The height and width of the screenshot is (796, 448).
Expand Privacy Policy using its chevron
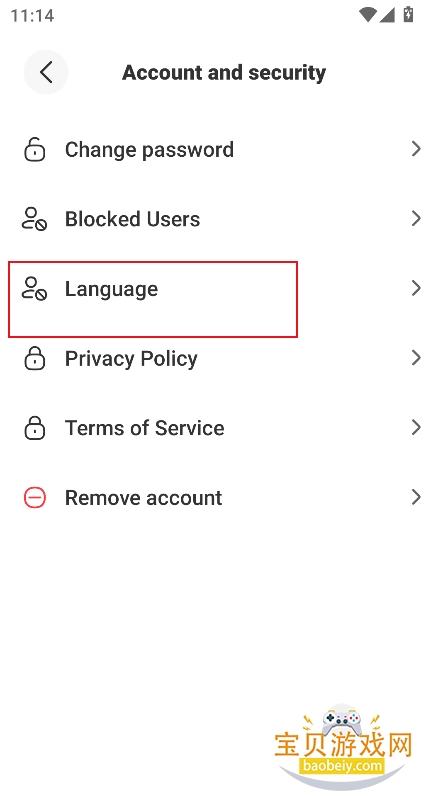(x=416, y=358)
